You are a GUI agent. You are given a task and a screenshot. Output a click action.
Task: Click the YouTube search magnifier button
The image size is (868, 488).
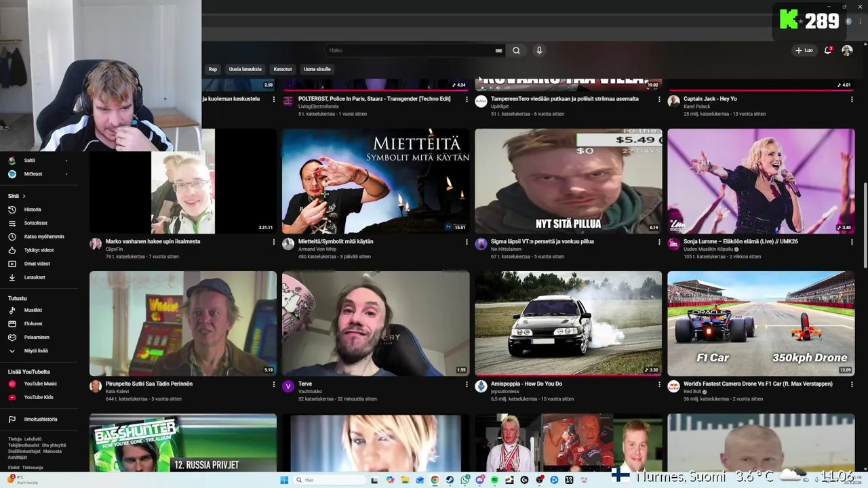pos(516,50)
